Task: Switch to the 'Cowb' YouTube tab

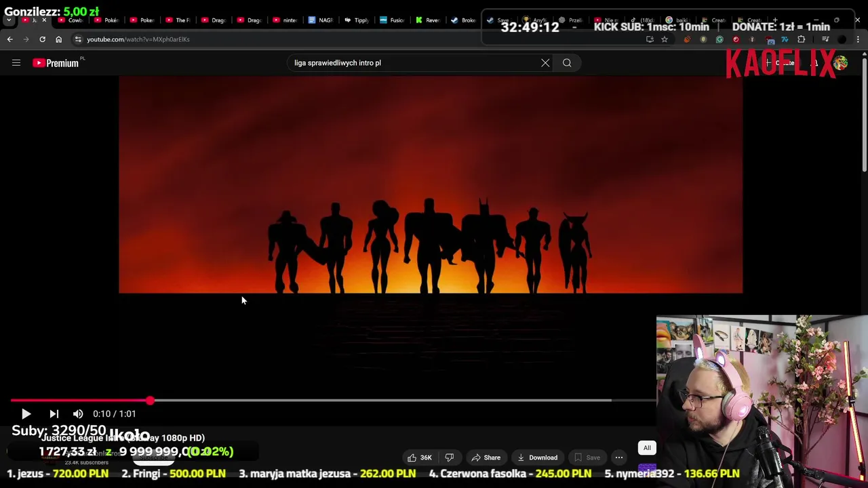Action: click(x=71, y=20)
